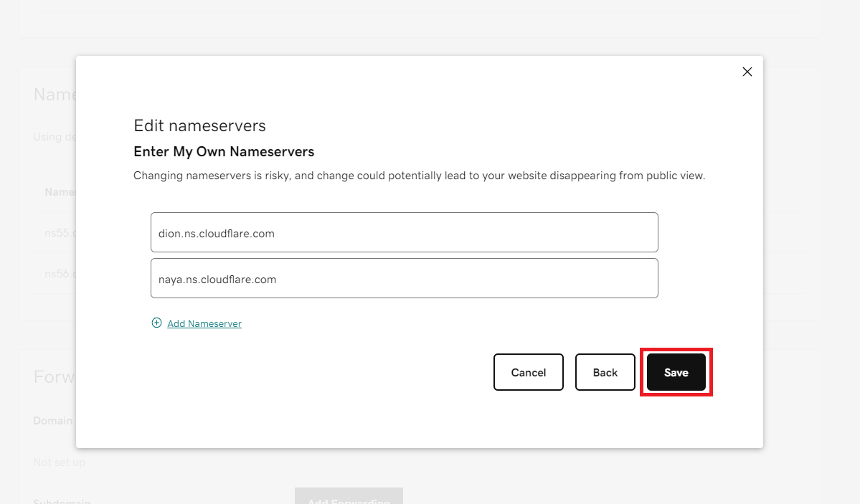Click the dimmed Not set up text
Viewport: 860px width, 504px height.
coord(60,462)
